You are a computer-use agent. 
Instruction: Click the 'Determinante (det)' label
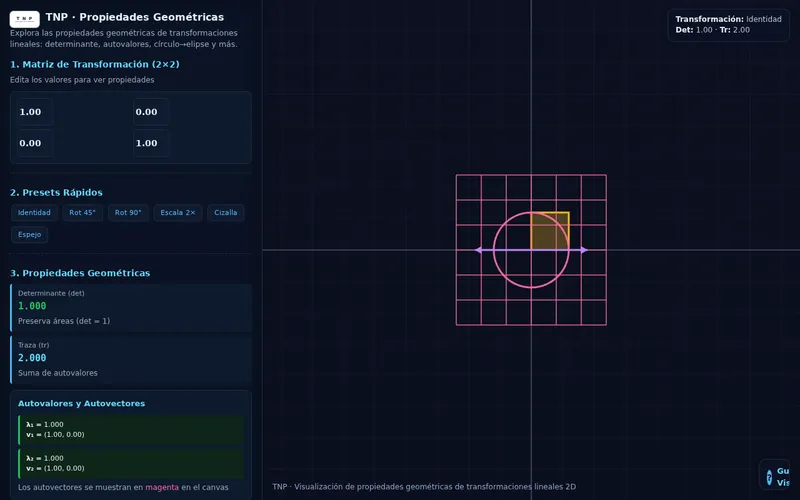(x=51, y=293)
